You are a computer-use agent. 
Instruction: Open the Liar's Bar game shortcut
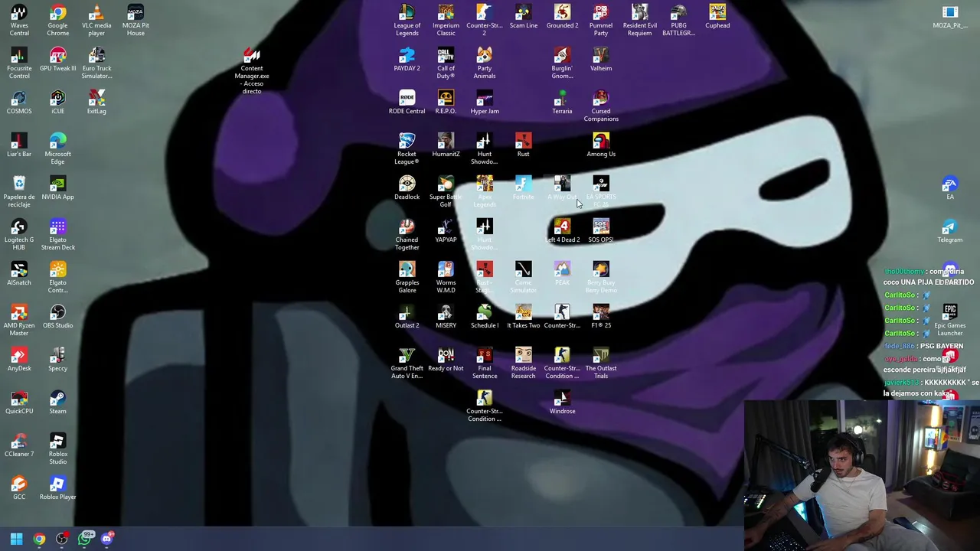coord(19,145)
